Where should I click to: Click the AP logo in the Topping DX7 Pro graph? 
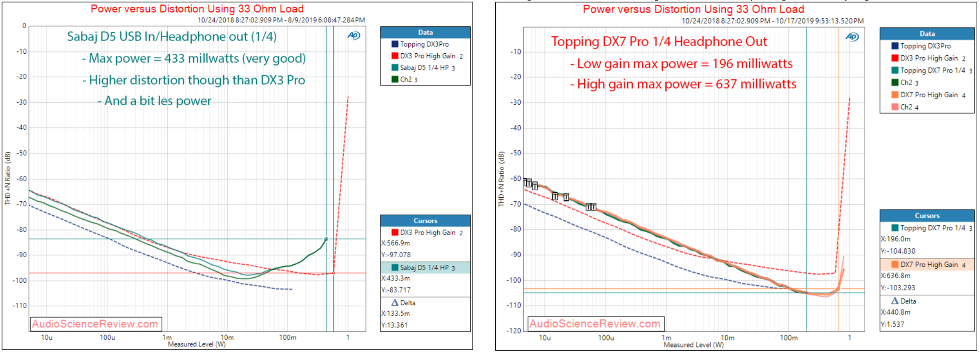(x=852, y=36)
